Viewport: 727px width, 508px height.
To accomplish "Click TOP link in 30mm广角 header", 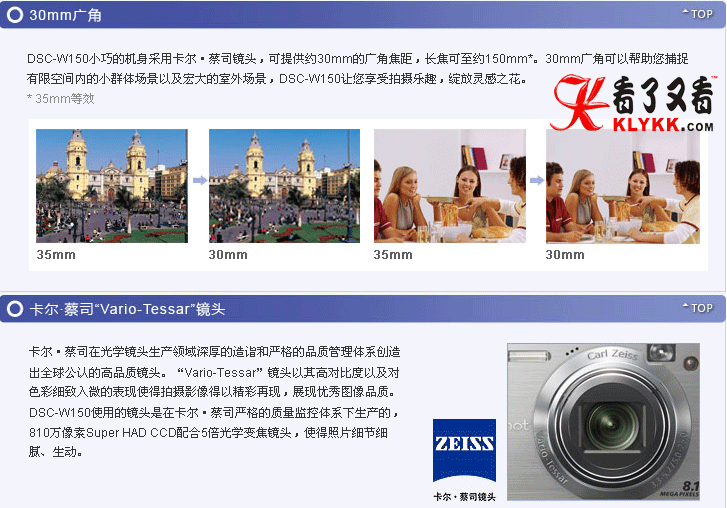I will 698,14.
